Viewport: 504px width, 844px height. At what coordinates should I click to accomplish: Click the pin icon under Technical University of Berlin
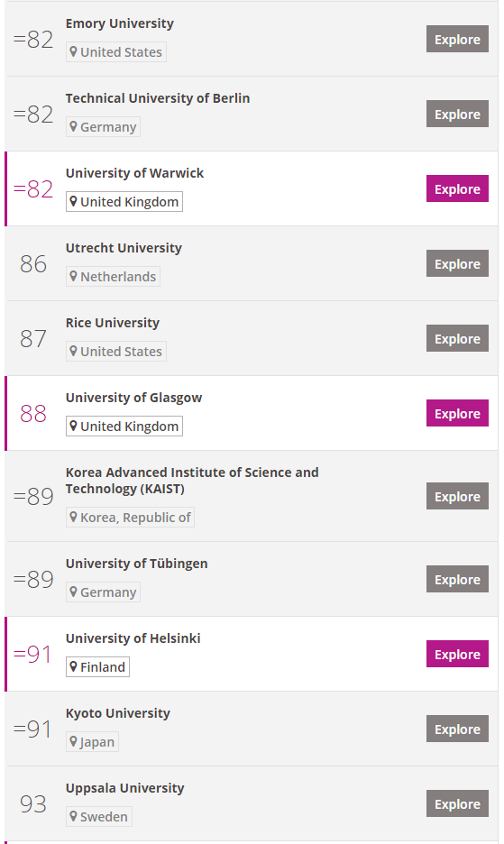point(73,126)
